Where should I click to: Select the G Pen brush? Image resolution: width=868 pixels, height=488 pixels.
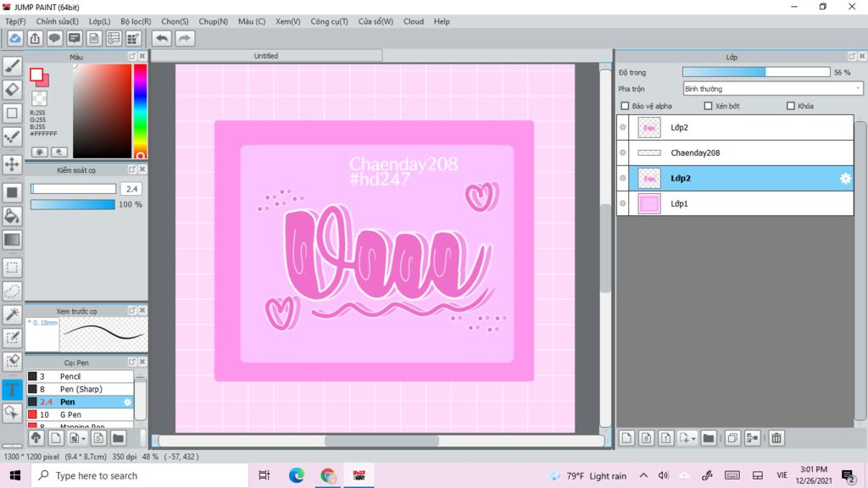(81, 414)
